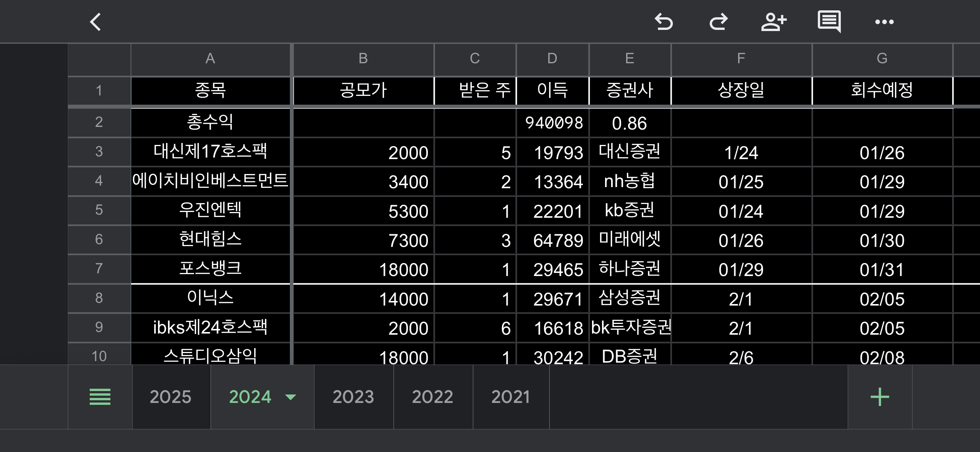This screenshot has height=452, width=980.
Task: Click the select-all corner cell
Action: pos(99,59)
